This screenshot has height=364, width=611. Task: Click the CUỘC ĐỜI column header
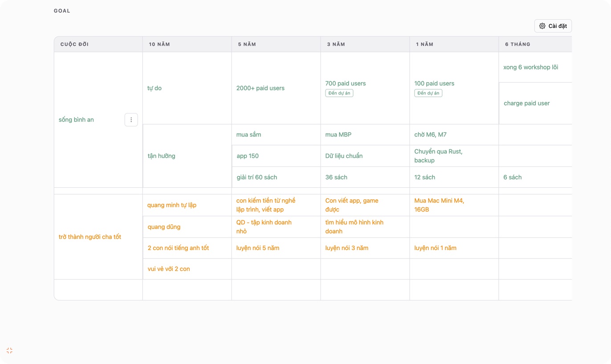click(98, 44)
